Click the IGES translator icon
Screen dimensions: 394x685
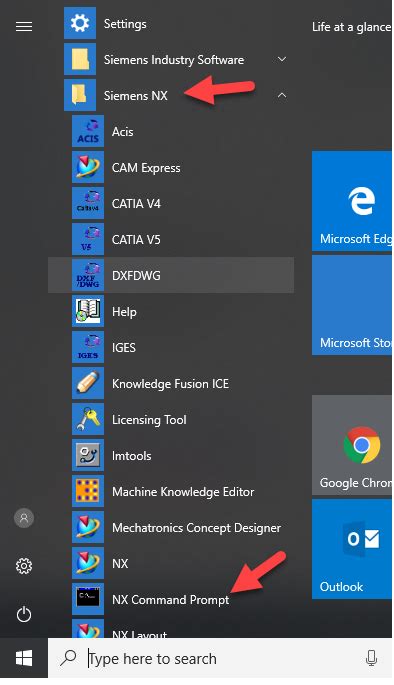88,347
